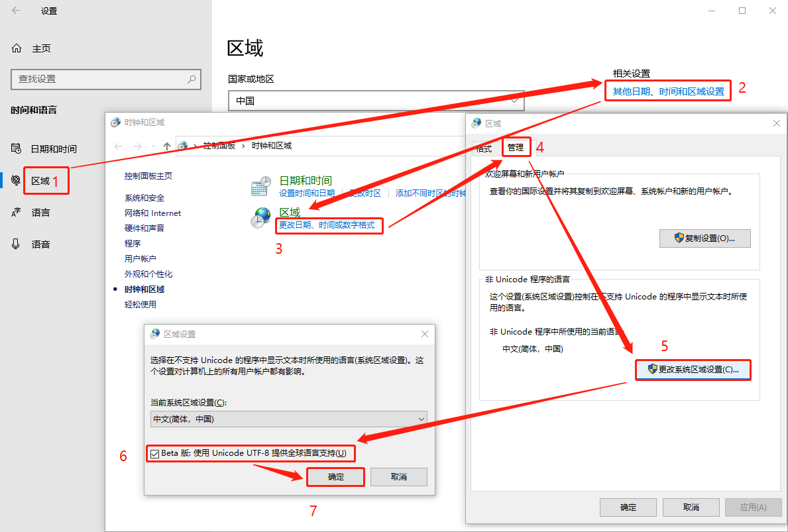The width and height of the screenshot is (788, 532).
Task: Switch to the 格式 tab
Action: tap(484, 148)
